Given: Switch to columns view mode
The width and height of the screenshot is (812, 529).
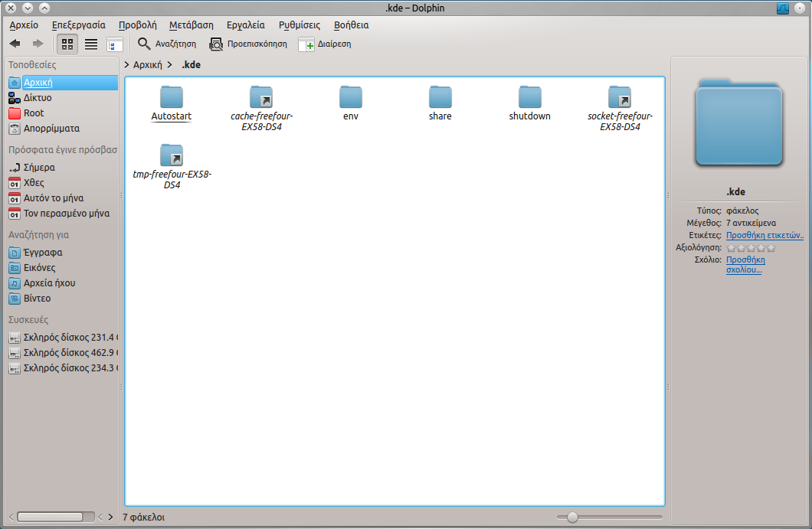Looking at the screenshot, I should point(115,44).
